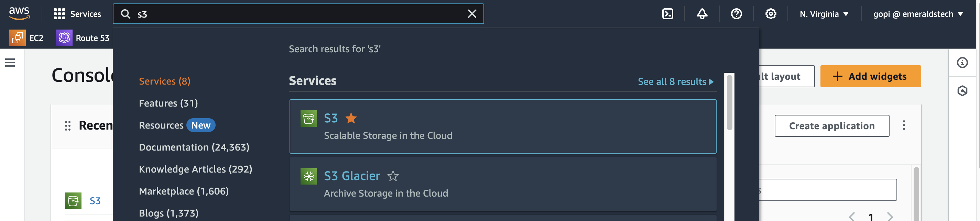Open the Services grid menu
This screenshot has height=221, width=980.
click(78, 14)
